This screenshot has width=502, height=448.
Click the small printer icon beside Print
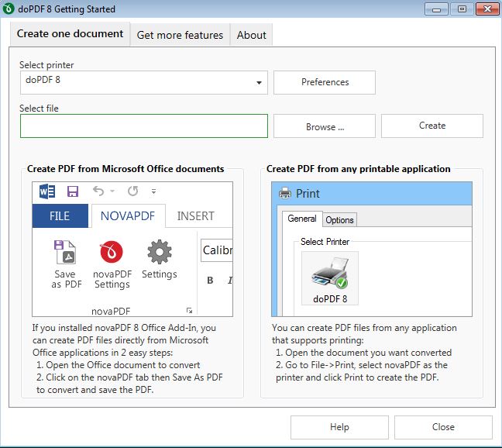point(285,193)
